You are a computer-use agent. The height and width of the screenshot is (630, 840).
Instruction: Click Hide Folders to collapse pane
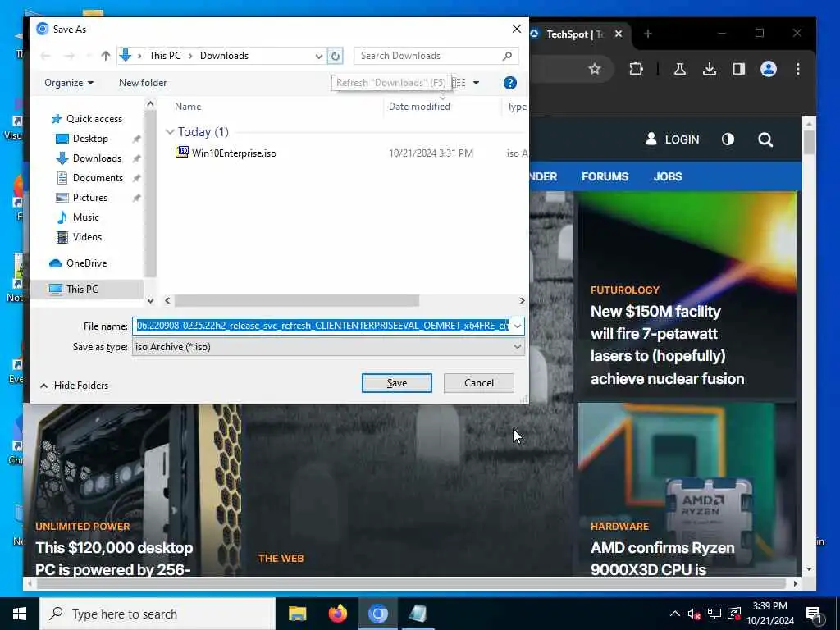[75, 386]
